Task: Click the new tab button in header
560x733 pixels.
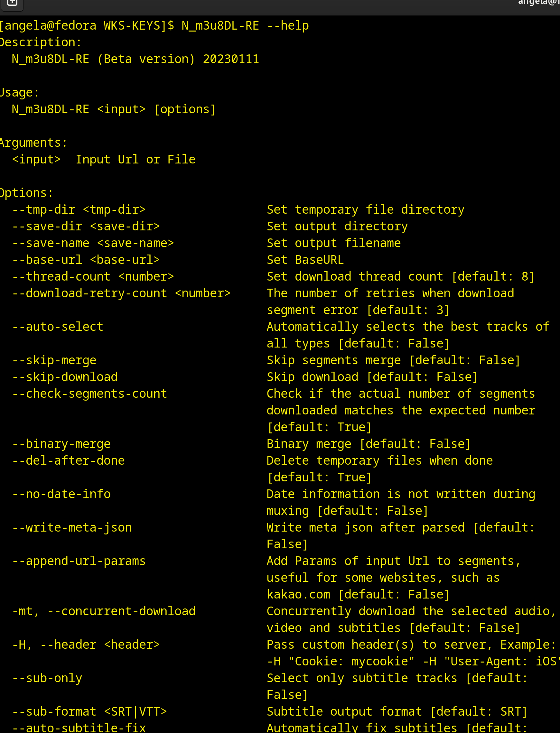Action: [x=12, y=3]
